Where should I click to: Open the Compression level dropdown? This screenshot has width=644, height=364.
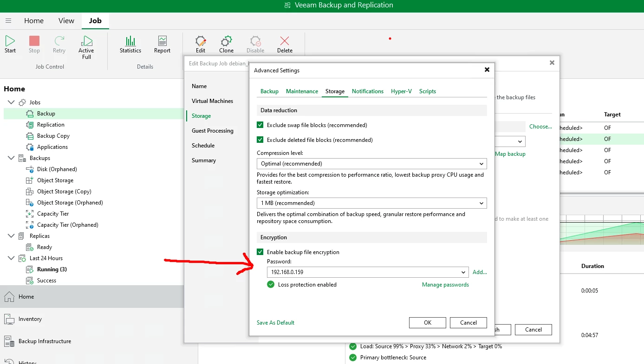tap(371, 164)
